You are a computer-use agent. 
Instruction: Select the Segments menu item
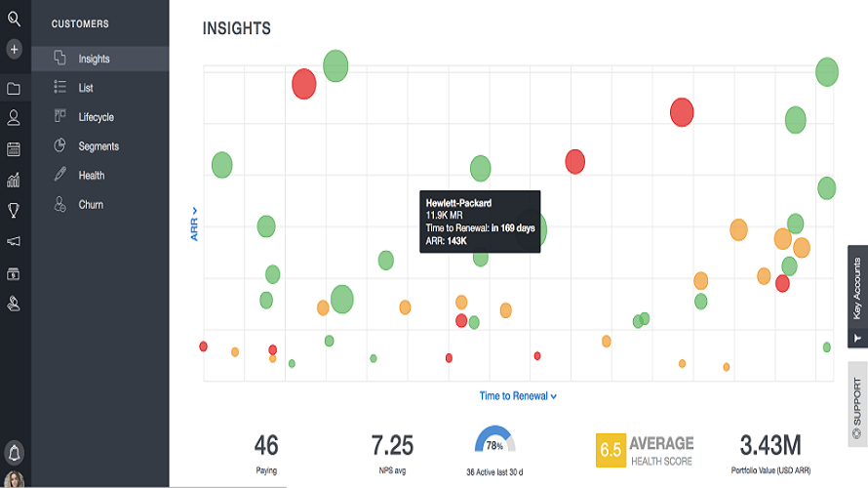[x=99, y=146]
